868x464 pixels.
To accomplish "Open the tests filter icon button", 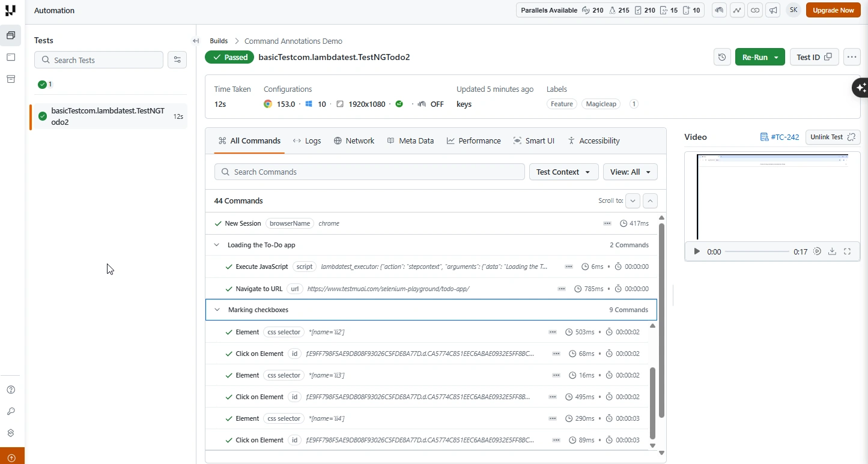I will [177, 59].
